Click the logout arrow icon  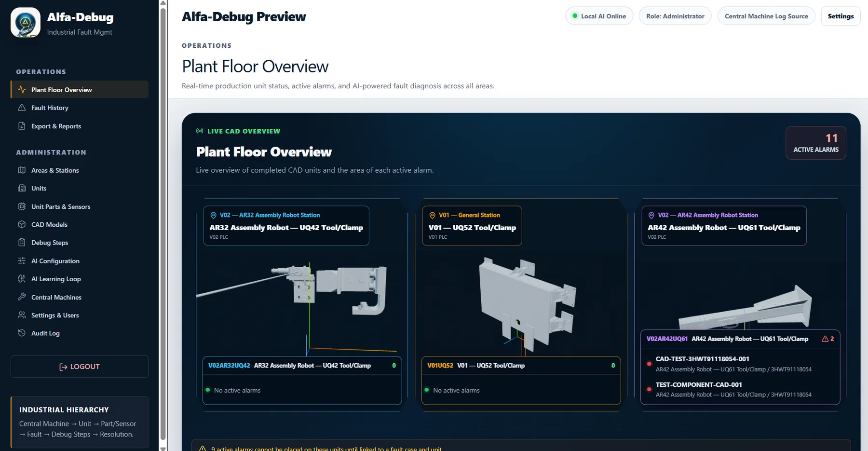click(x=63, y=367)
